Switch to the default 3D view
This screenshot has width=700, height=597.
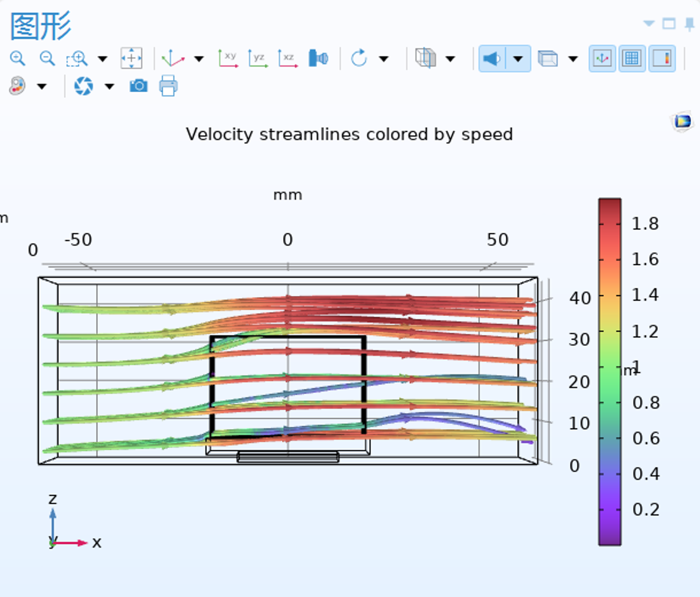[x=173, y=58]
